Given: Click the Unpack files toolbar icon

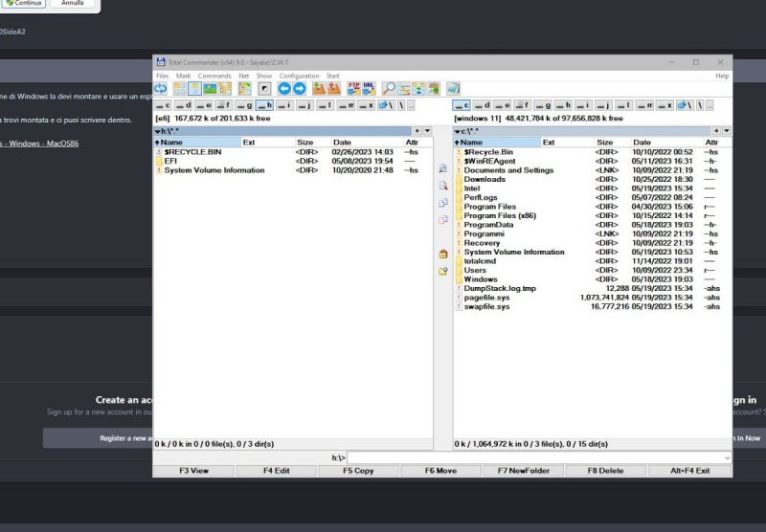Looking at the screenshot, I should click(x=334, y=89).
